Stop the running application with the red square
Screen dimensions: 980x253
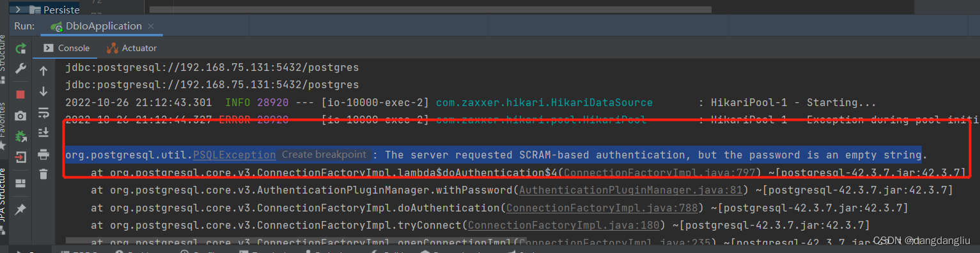(x=20, y=95)
